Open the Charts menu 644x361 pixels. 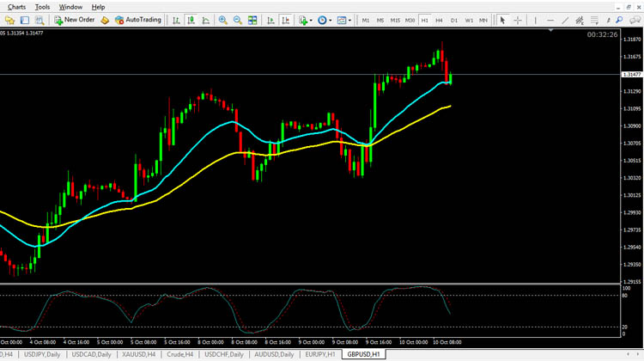16,7
